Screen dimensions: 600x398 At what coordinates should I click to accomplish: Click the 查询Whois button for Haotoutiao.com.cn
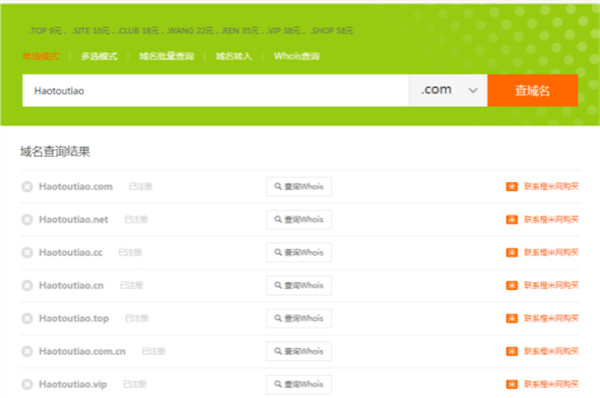coord(299,351)
